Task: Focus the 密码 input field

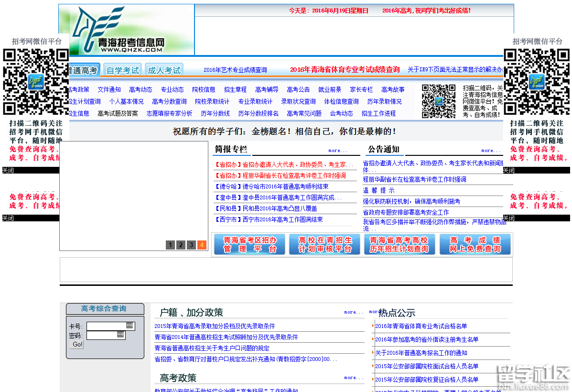Action: tap(106, 335)
